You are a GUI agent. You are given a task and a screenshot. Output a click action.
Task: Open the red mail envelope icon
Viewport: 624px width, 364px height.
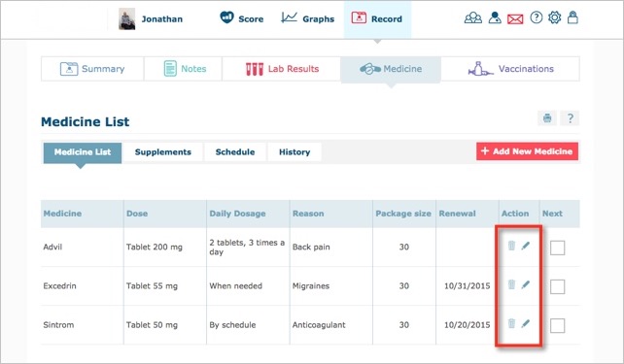point(515,18)
